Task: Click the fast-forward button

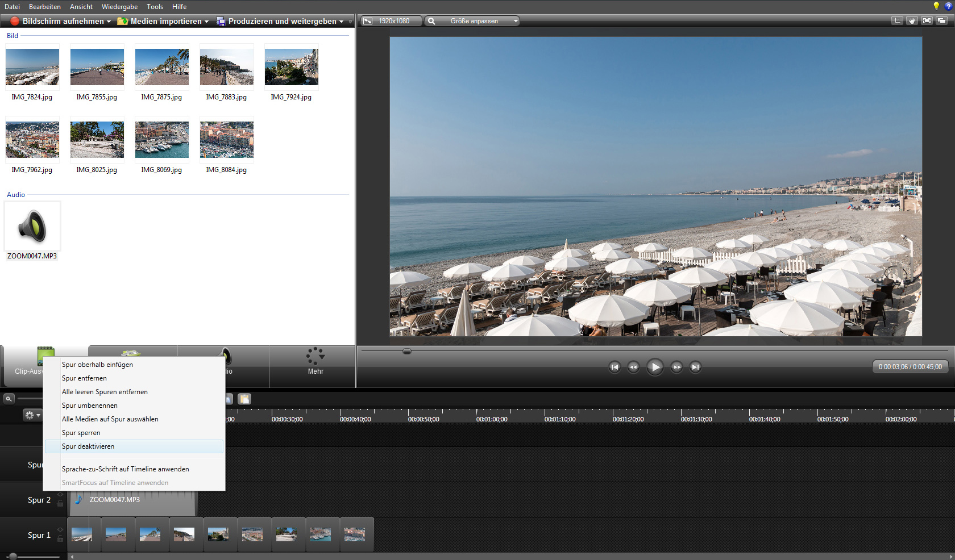Action: click(676, 367)
